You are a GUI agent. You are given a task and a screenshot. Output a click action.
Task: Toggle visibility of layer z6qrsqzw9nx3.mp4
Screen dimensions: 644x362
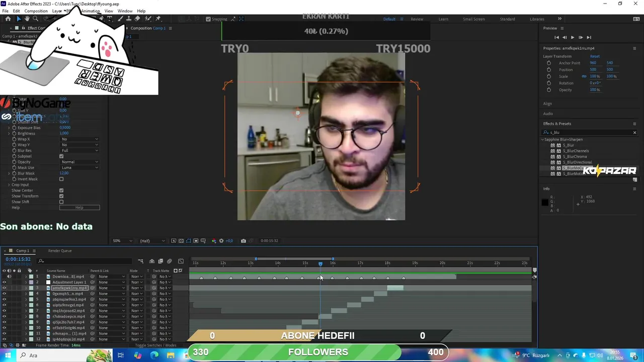(x=4, y=299)
